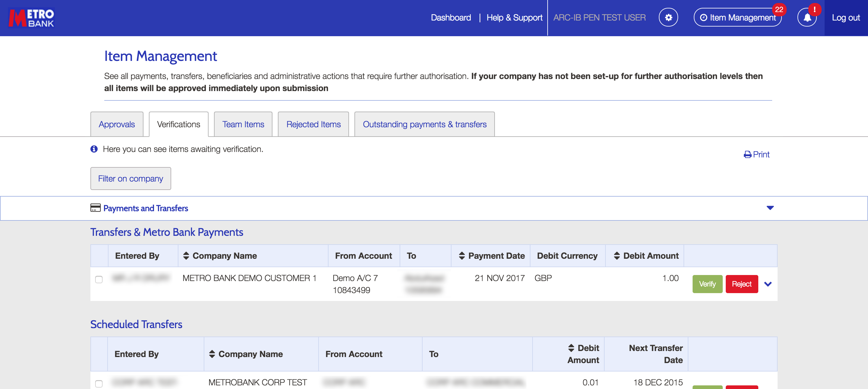Tick the METRO BANK DEMO CUSTOMER 1 row checkbox
Image resolution: width=868 pixels, height=389 pixels.
click(x=99, y=280)
